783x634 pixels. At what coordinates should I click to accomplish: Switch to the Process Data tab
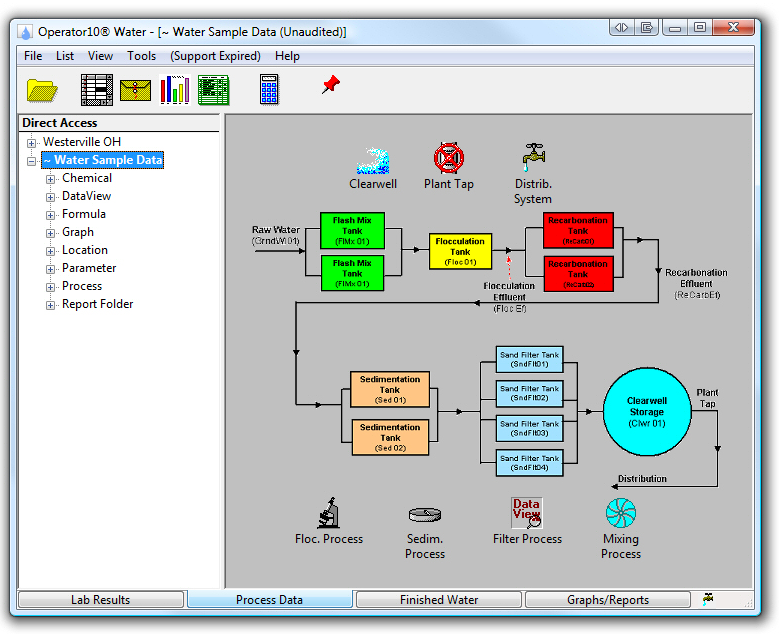tap(270, 600)
